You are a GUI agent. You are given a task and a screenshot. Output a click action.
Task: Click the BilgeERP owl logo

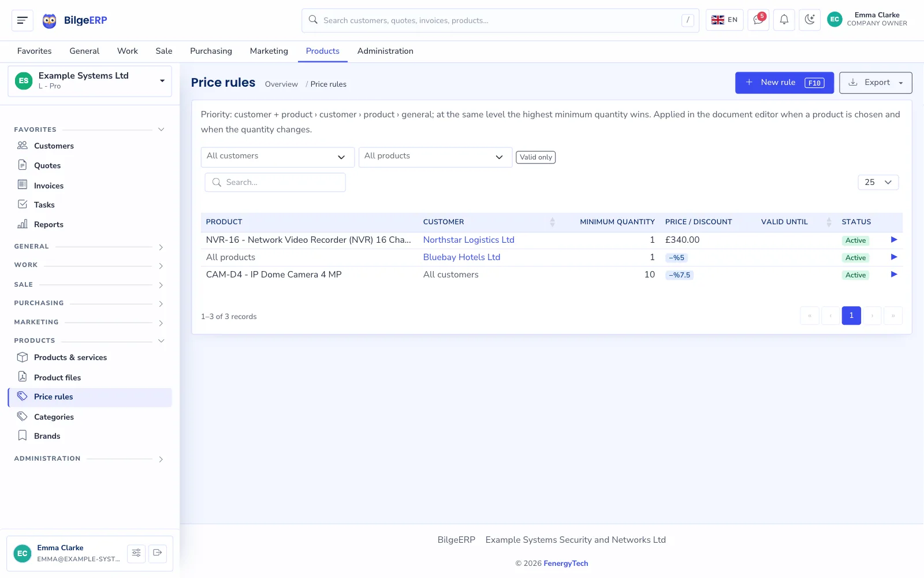pyautogui.click(x=50, y=21)
